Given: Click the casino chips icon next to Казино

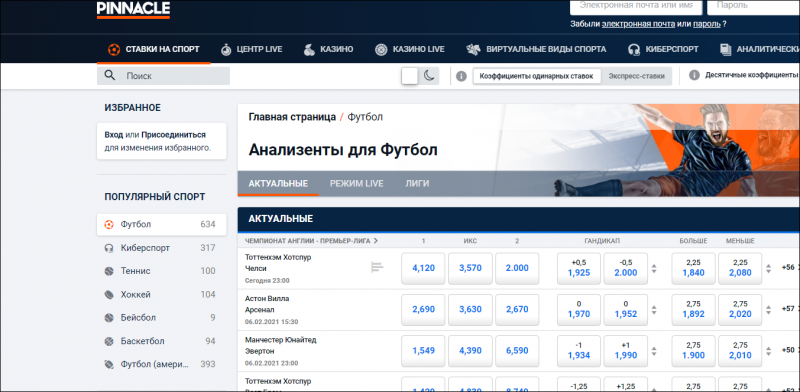Looking at the screenshot, I should [x=309, y=50].
